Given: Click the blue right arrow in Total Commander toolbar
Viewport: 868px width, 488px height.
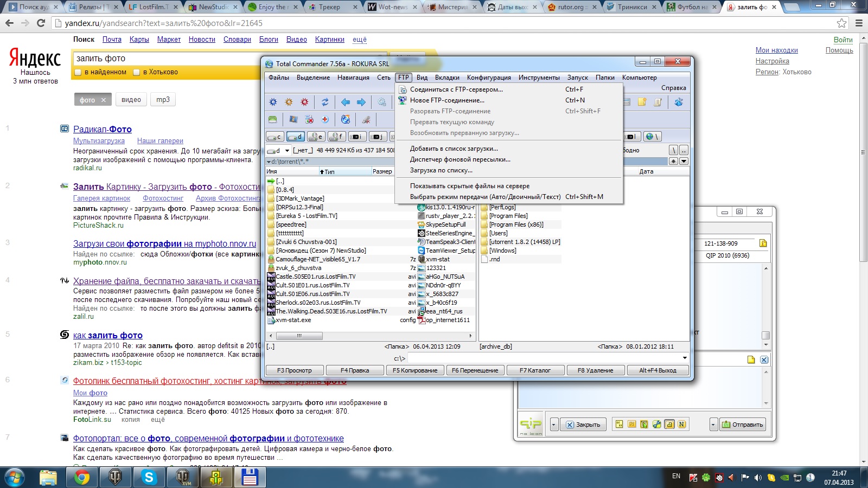Looking at the screenshot, I should click(x=361, y=102).
